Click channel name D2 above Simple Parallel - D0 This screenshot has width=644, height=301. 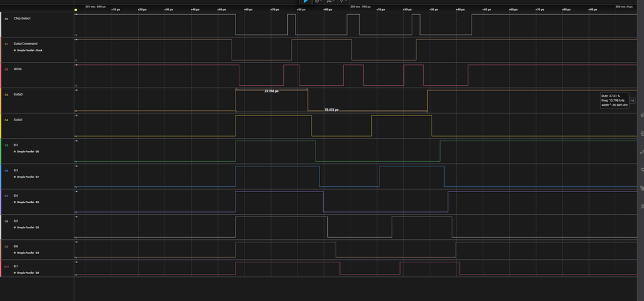pyautogui.click(x=15, y=145)
